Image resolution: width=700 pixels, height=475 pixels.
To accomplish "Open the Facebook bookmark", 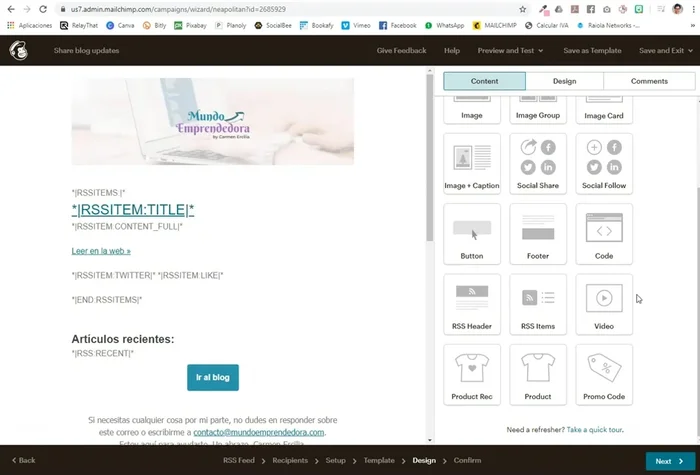I will tap(398, 25).
